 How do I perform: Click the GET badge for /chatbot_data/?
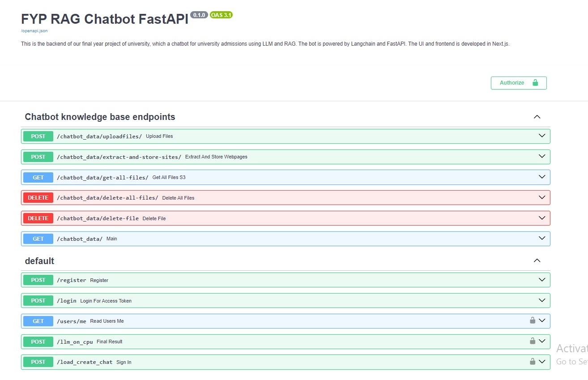38,239
